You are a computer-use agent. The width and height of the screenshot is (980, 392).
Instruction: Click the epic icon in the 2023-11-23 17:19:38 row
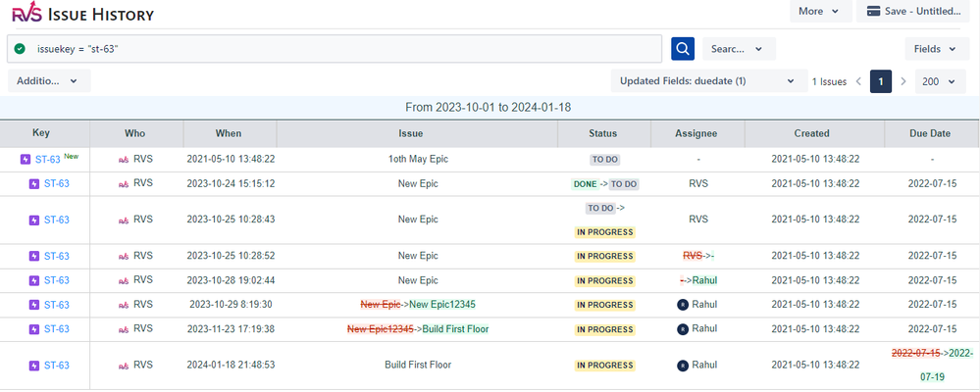[x=35, y=329]
